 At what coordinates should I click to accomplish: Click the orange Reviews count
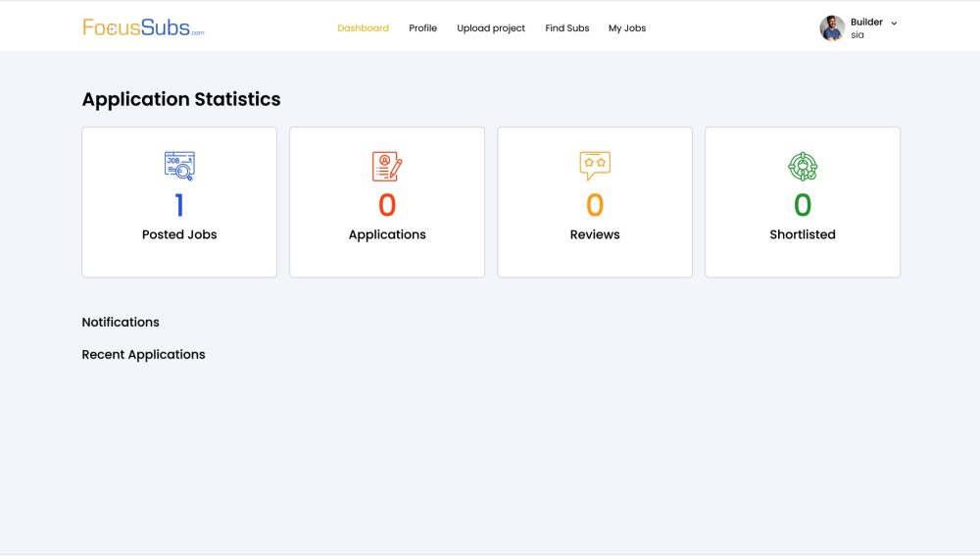coord(595,205)
